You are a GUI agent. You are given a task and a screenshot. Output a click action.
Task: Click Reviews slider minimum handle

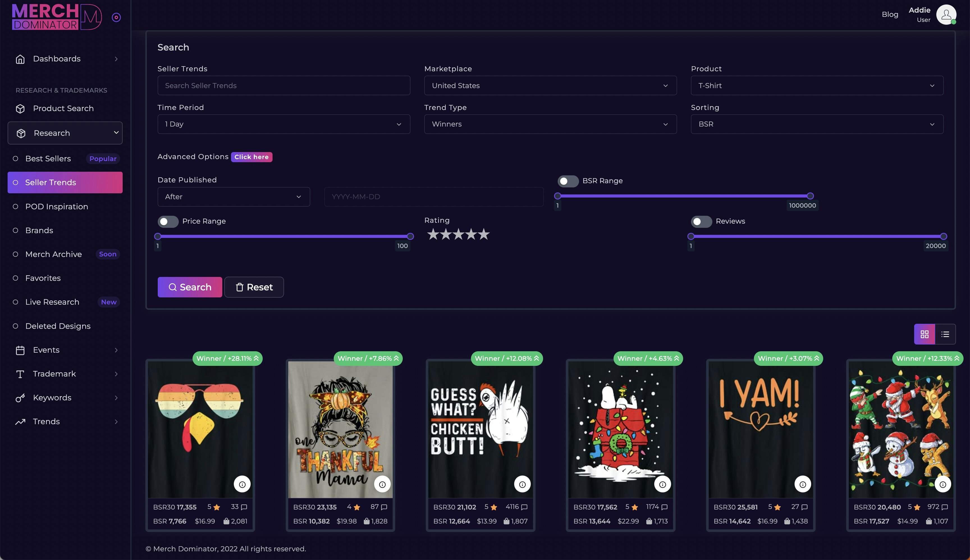tap(691, 236)
